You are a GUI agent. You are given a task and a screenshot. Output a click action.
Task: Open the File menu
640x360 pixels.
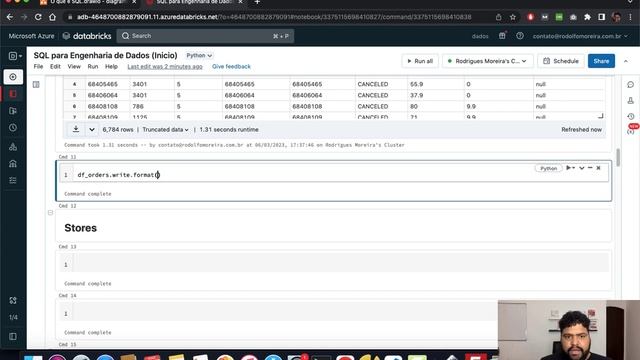coord(38,67)
